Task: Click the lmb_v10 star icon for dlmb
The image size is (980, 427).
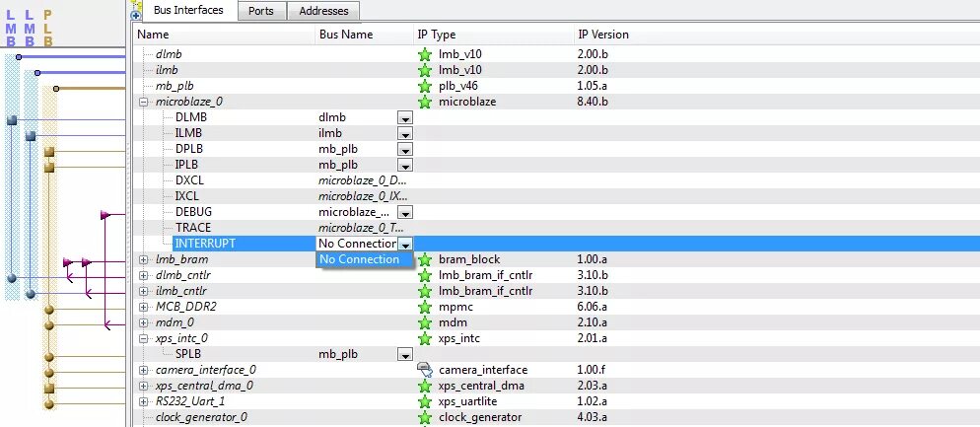Action: pos(425,54)
